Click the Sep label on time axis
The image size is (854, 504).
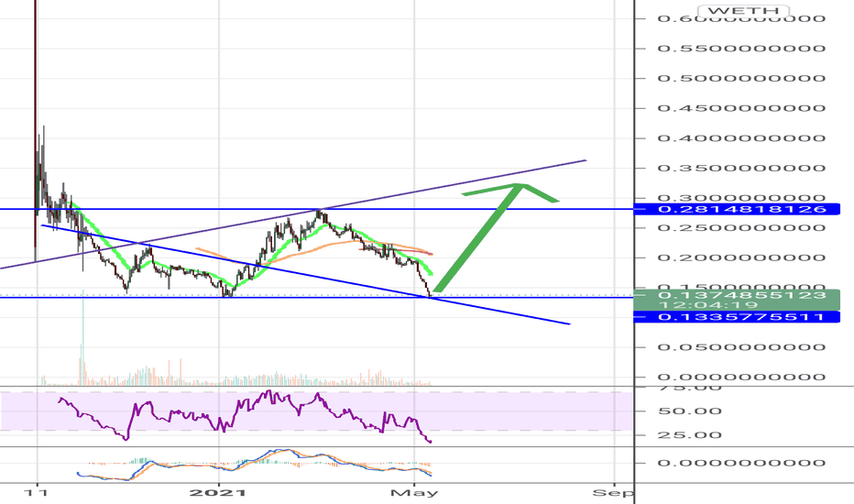(x=613, y=493)
